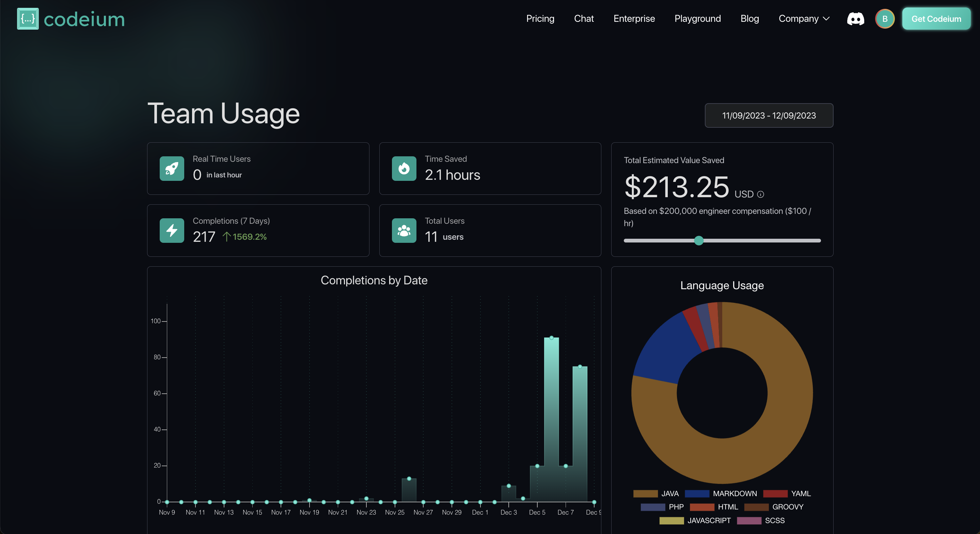Click the green up-arrow next to 1569.2%

tap(226, 237)
